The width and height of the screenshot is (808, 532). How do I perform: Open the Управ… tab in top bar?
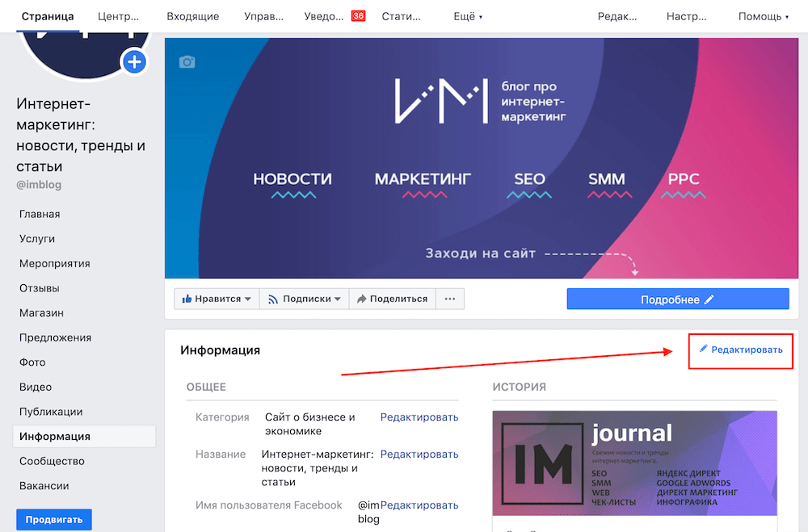click(x=263, y=16)
